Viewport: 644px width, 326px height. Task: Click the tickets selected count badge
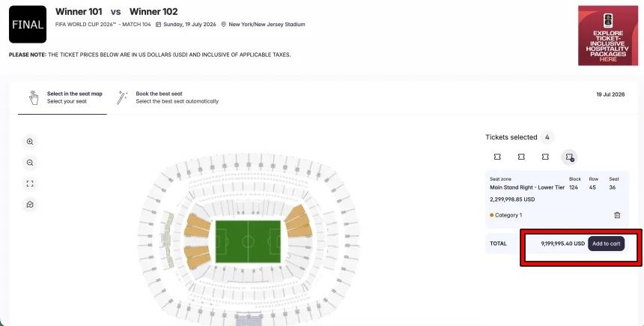548,137
